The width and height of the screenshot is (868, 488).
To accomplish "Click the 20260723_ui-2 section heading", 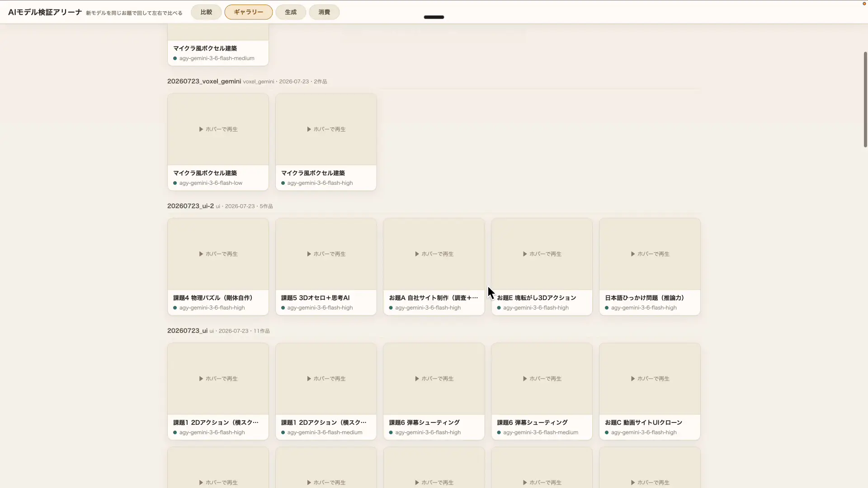I will tap(190, 206).
